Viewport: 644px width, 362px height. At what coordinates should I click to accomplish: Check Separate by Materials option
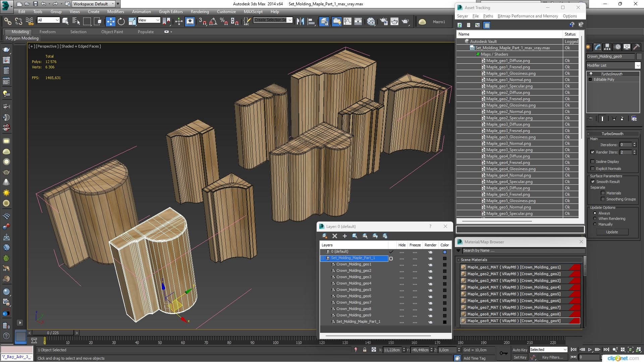pyautogui.click(x=603, y=193)
